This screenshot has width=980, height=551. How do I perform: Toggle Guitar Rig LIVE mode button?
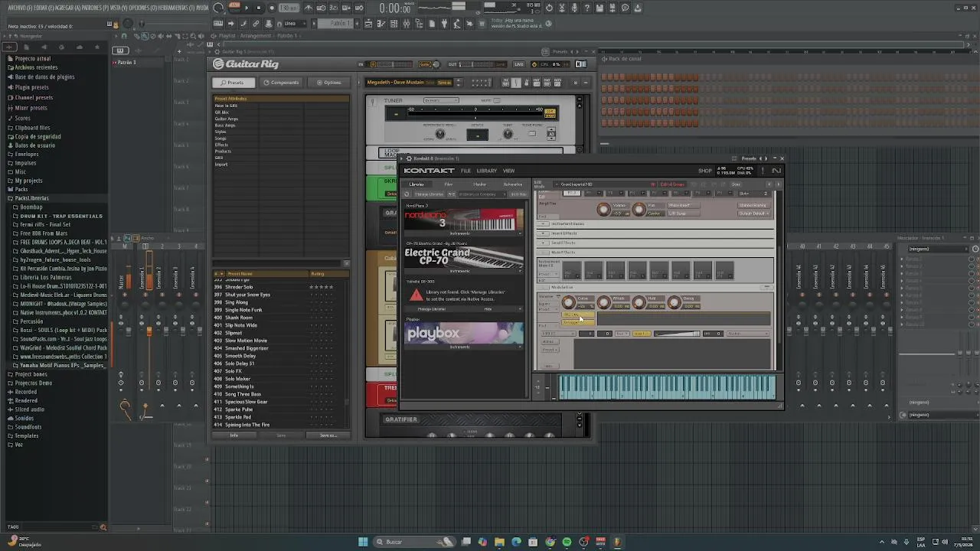point(519,64)
